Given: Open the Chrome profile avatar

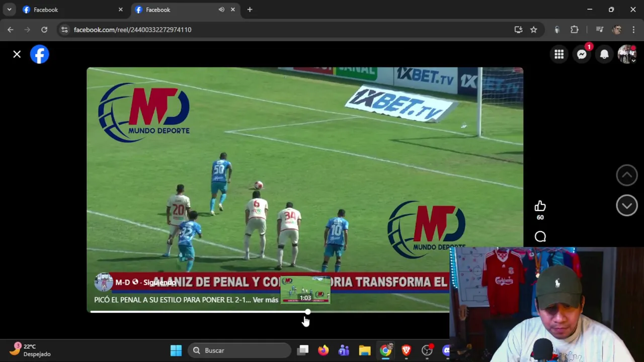Looking at the screenshot, I should click(x=616, y=30).
